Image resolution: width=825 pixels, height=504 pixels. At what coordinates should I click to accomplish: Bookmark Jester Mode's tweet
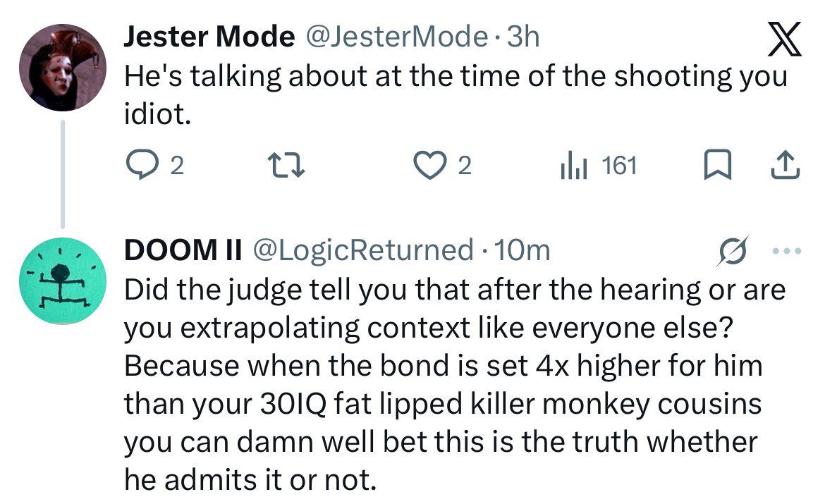point(718,165)
